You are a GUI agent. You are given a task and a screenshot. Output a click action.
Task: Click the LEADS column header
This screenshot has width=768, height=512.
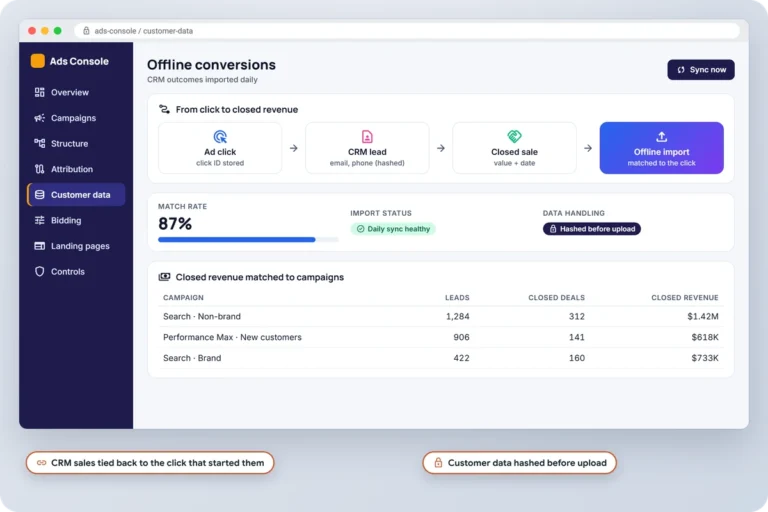tap(457, 297)
